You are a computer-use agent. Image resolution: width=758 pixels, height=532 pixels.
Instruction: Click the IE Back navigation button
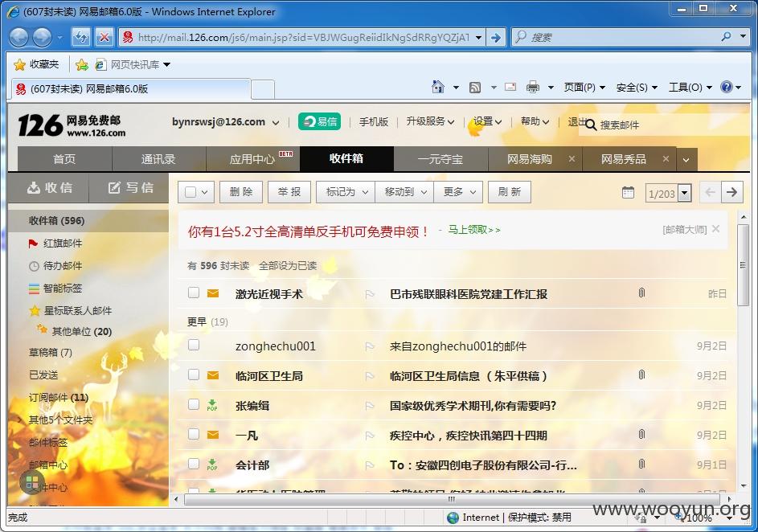pos(18,37)
